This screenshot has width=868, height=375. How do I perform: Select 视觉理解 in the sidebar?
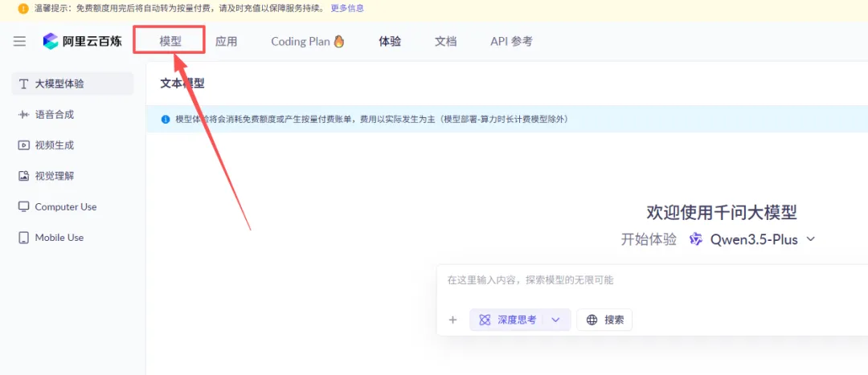point(72,176)
